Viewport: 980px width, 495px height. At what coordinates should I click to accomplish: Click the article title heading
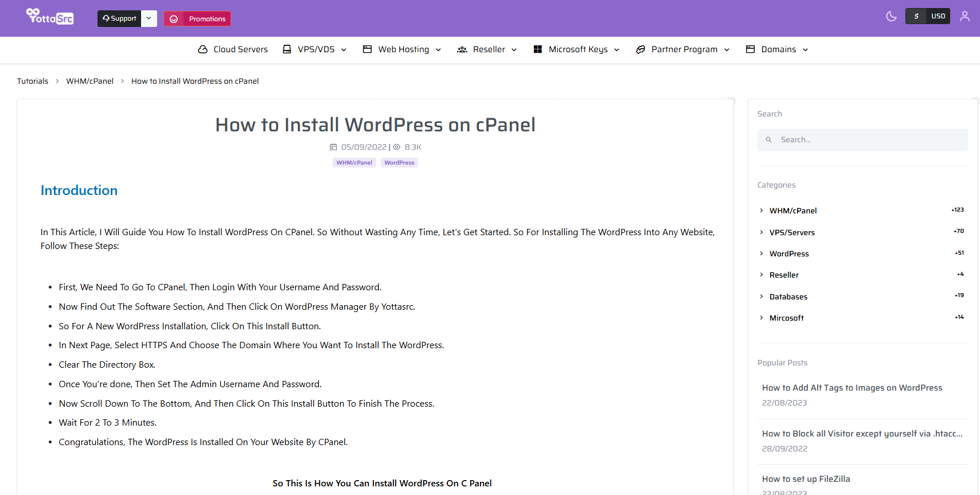coord(375,124)
